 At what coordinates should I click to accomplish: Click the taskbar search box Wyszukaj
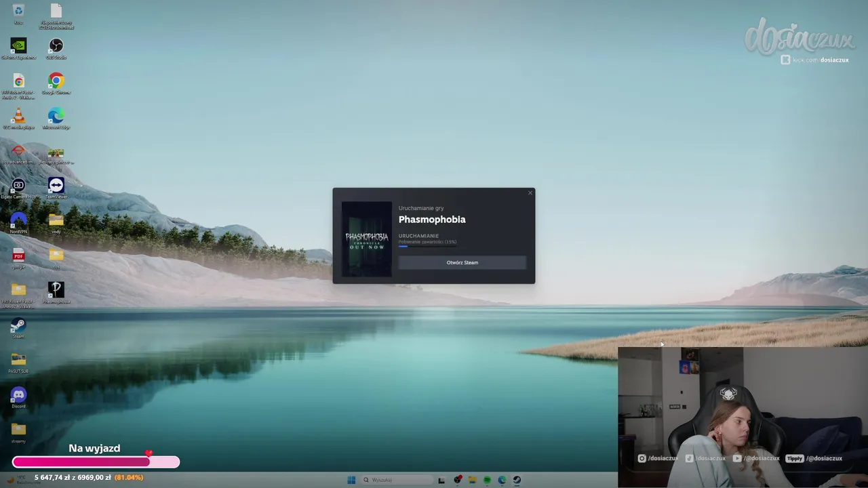(x=397, y=480)
